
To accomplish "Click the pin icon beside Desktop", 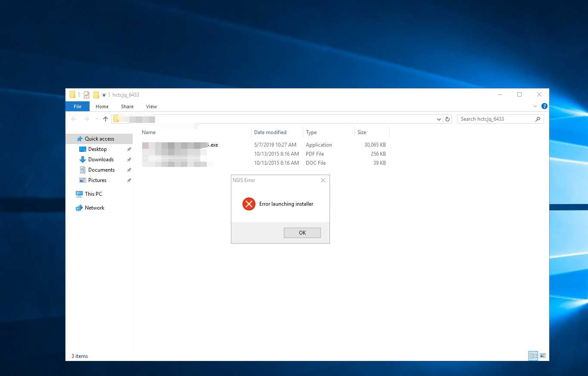I will 129,149.
